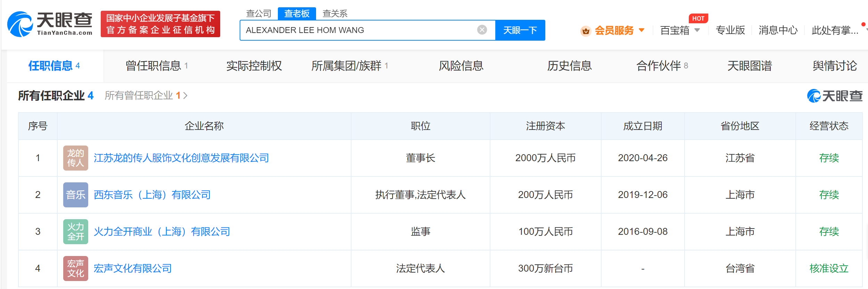The width and height of the screenshot is (868, 289).
Task: Switch to the 查公司 search tab
Action: [258, 14]
